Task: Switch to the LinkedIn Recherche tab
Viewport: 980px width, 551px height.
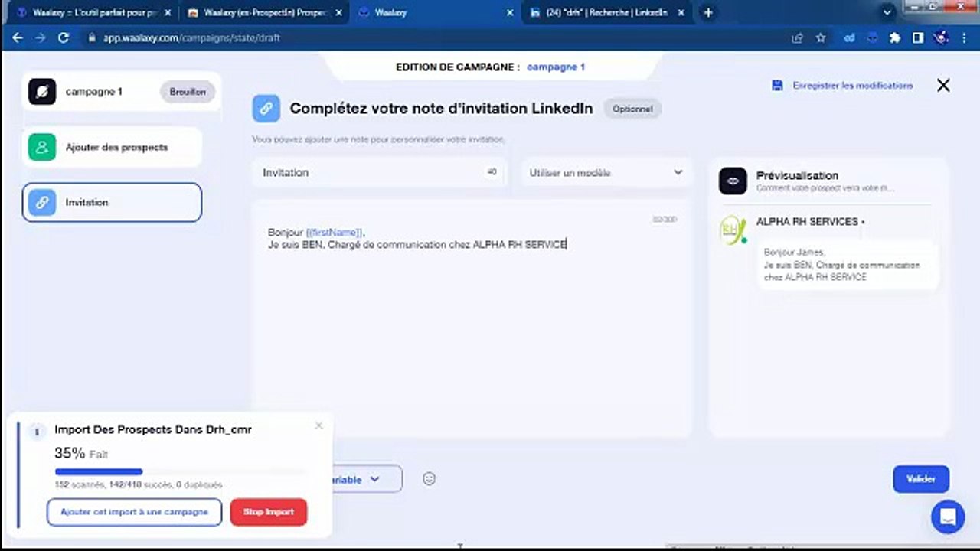Action: click(x=606, y=13)
